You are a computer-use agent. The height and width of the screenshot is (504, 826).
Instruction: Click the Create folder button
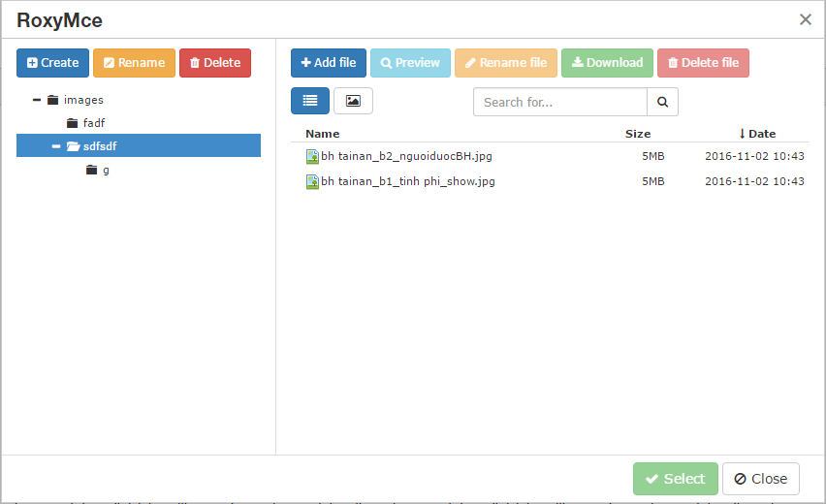[53, 63]
